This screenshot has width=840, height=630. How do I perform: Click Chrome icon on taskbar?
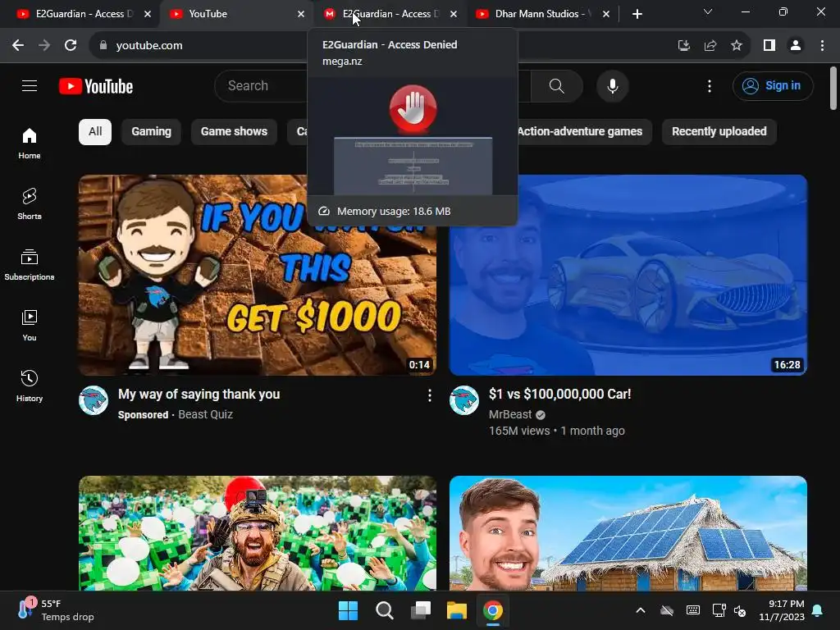click(x=493, y=610)
